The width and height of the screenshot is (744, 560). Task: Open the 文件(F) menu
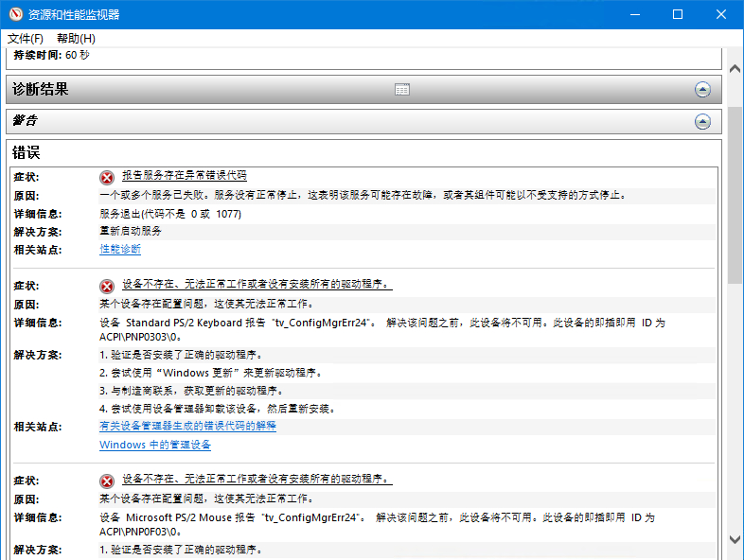pyautogui.click(x=26, y=39)
